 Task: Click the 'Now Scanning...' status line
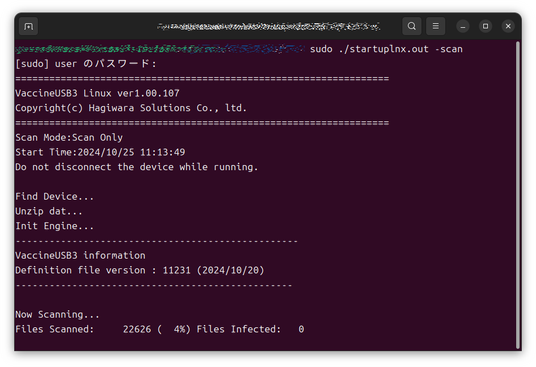pyautogui.click(x=57, y=314)
